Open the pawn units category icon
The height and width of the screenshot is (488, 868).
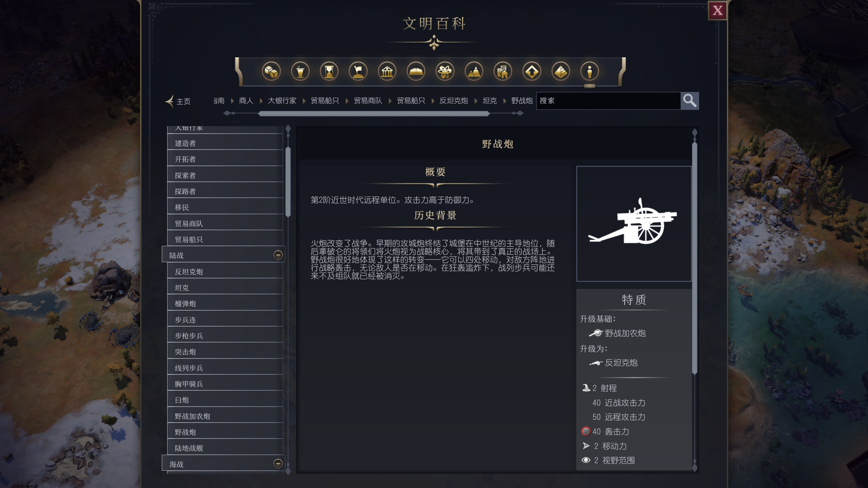[590, 72]
